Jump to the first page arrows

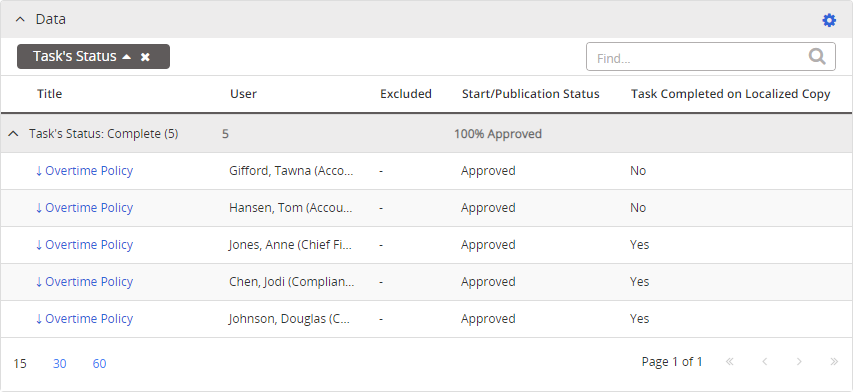coord(730,362)
